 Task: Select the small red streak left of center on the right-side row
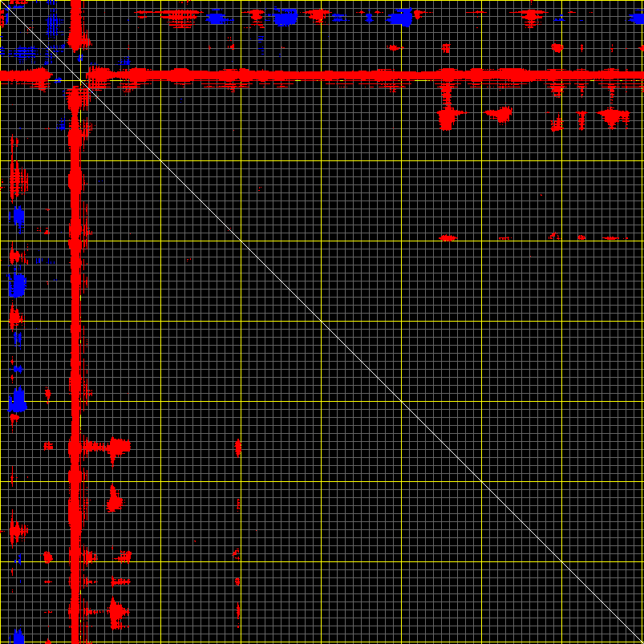pyautogui.click(x=504, y=238)
